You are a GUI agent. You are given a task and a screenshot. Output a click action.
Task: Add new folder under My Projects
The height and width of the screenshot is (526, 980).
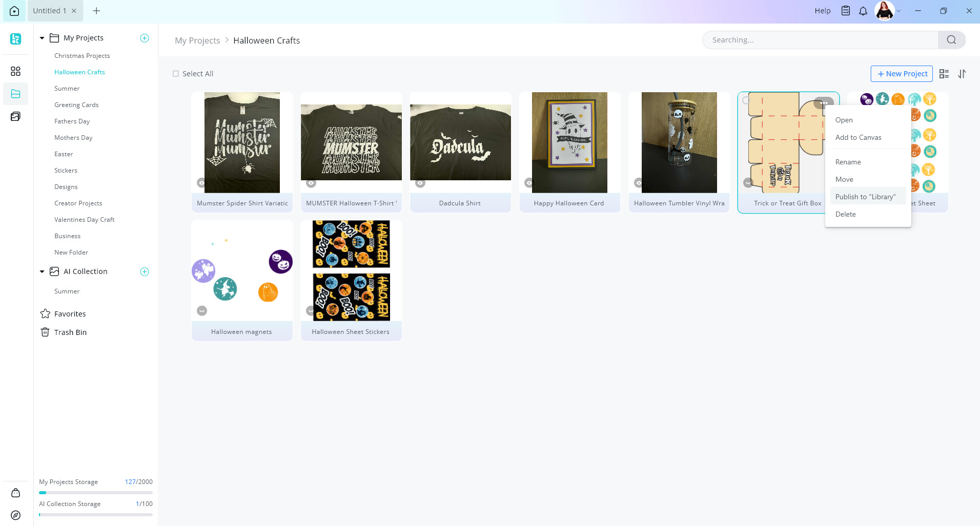145,38
